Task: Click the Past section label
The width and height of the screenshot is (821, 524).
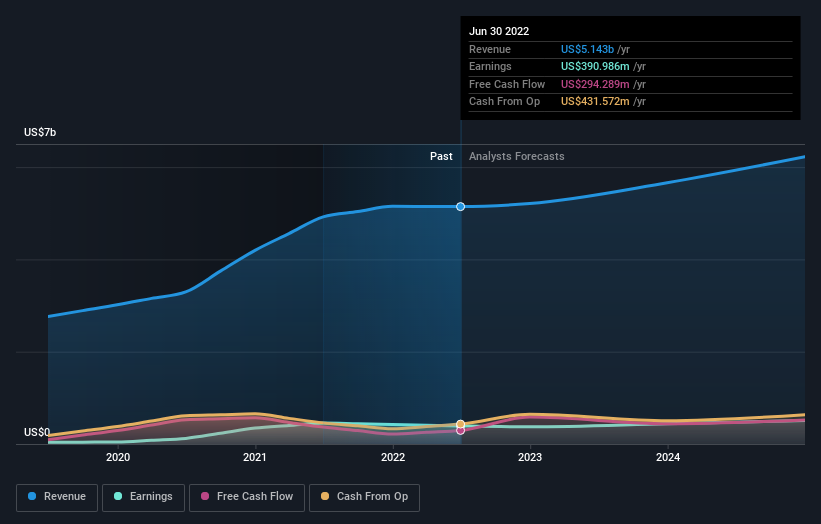Action: pos(441,157)
